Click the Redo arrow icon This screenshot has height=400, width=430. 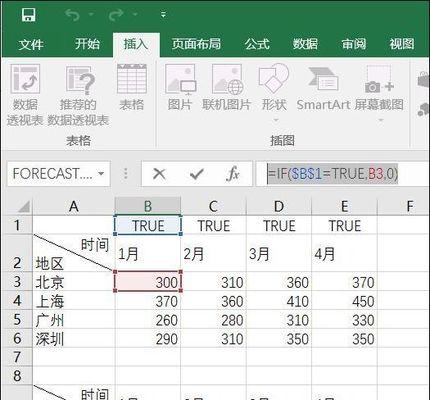coord(115,15)
